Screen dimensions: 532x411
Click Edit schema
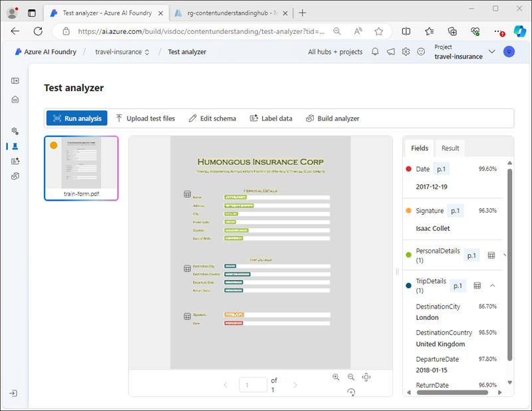tap(212, 118)
